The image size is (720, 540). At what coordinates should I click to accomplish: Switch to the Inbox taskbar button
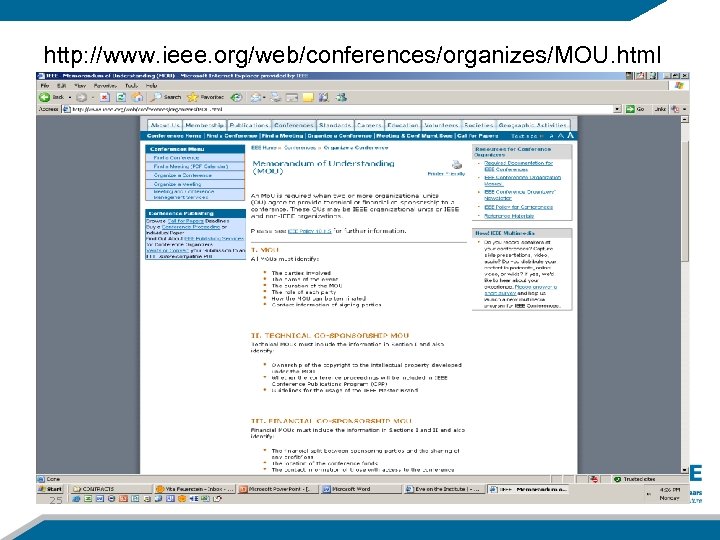pos(195,489)
